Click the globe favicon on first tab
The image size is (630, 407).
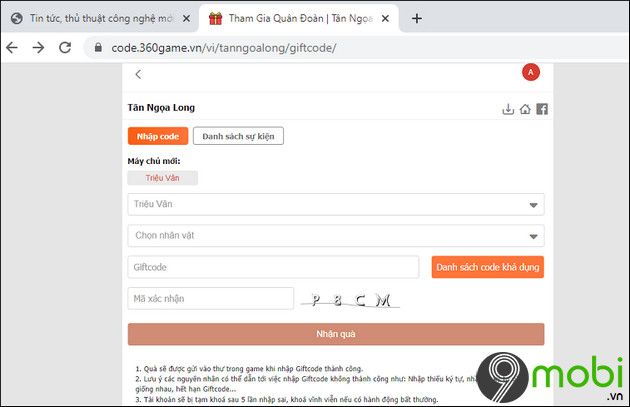16,18
